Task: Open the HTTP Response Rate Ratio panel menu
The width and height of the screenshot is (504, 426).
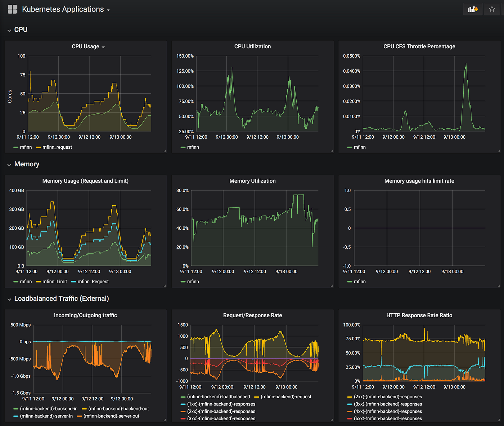Action: coord(419,315)
